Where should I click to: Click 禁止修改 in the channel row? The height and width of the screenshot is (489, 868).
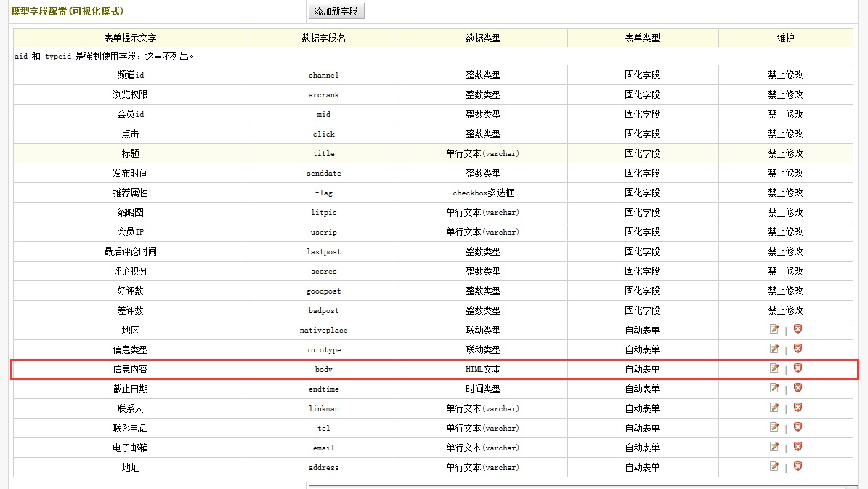[785, 76]
